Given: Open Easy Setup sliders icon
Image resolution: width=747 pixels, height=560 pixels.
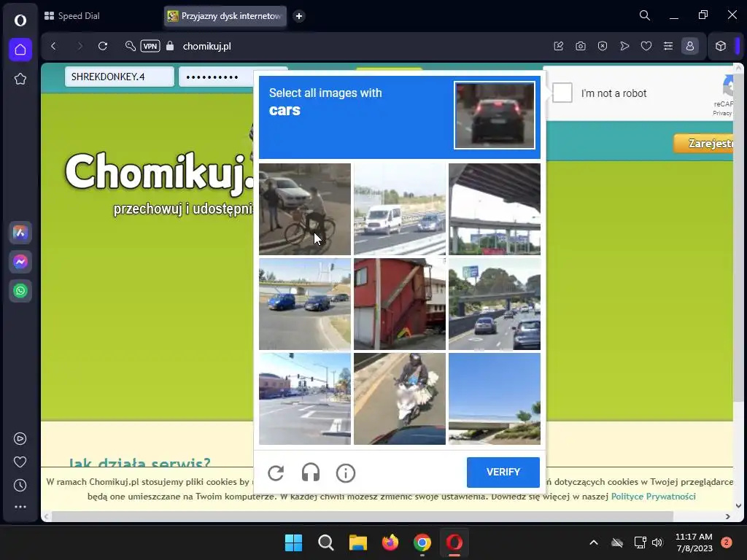Looking at the screenshot, I should tap(668, 46).
